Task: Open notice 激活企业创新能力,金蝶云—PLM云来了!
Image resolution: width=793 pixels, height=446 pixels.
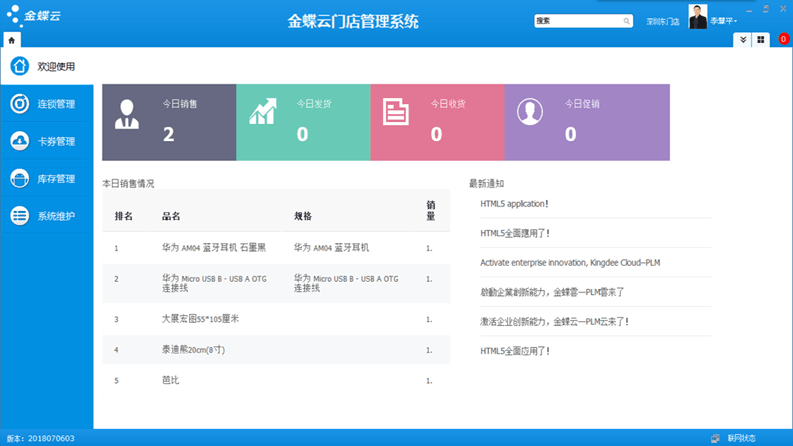Action: pyautogui.click(x=554, y=322)
